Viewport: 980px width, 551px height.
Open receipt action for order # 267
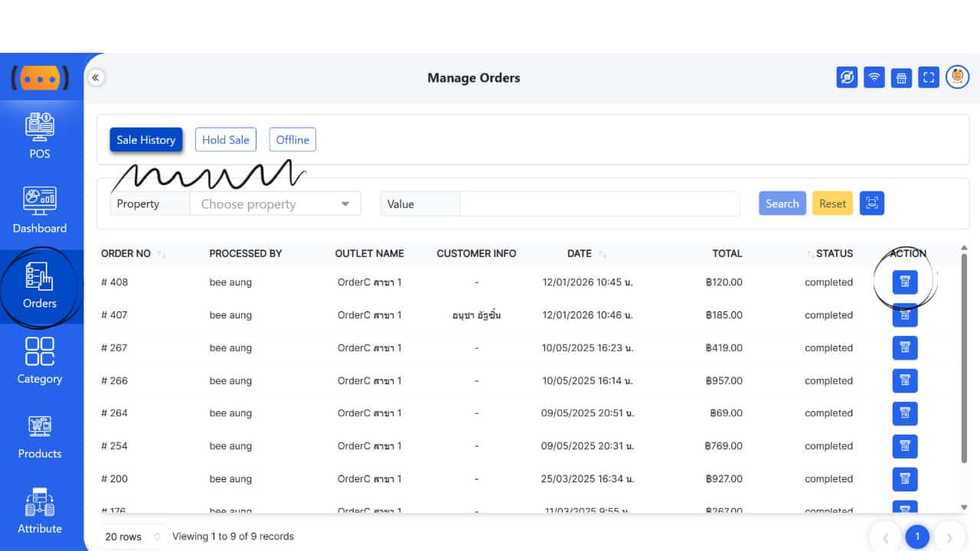coord(904,348)
